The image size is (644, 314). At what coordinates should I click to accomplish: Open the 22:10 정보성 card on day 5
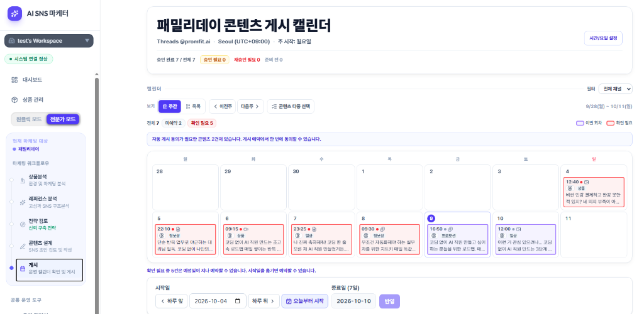coord(186,239)
